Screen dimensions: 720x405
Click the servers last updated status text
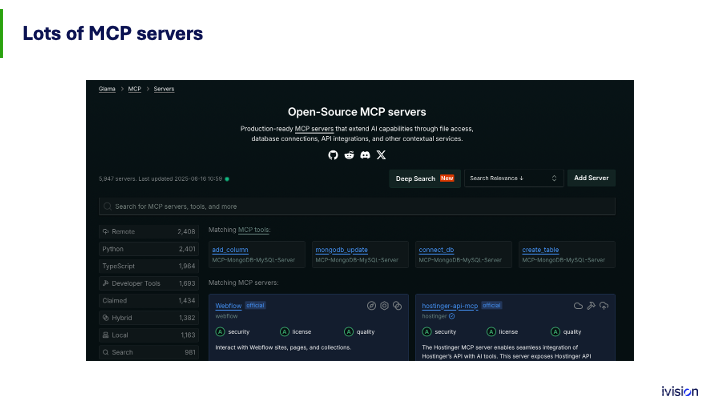tap(160, 179)
